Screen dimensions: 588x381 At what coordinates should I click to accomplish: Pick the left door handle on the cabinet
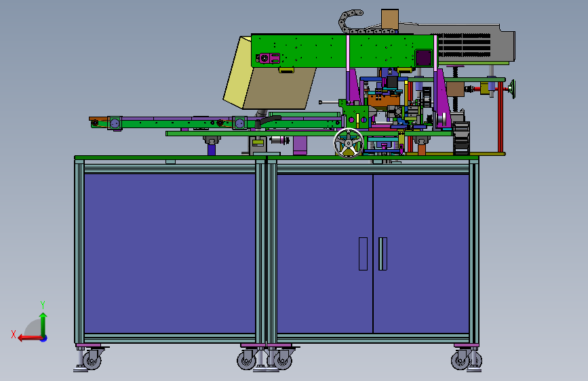tap(363, 254)
